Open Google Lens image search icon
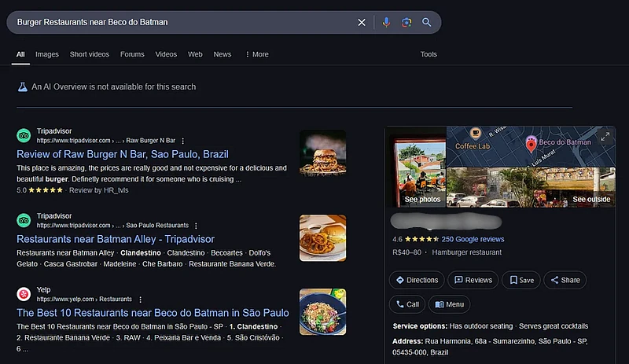 [406, 23]
